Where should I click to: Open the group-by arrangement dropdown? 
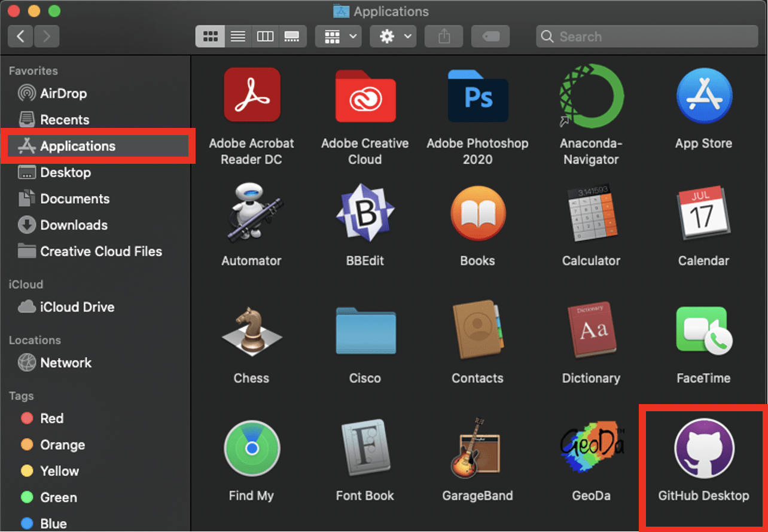pos(339,36)
